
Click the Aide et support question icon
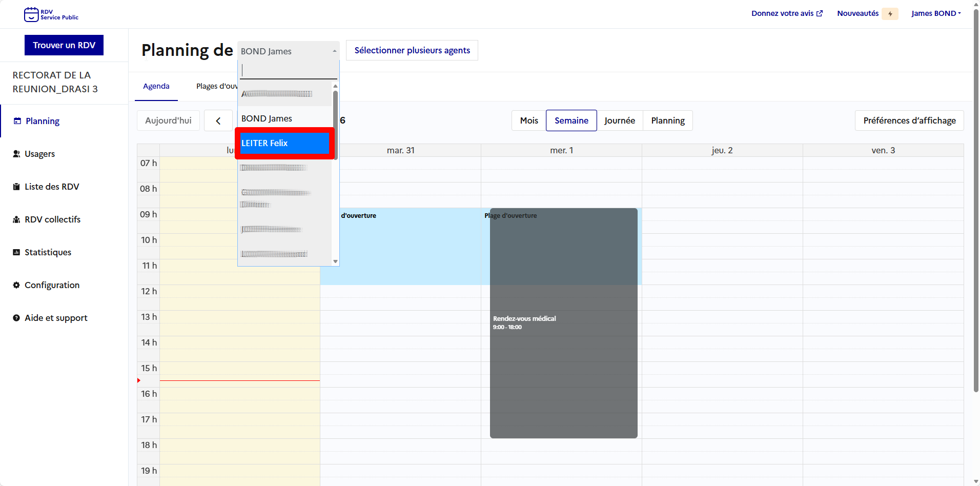pos(16,318)
